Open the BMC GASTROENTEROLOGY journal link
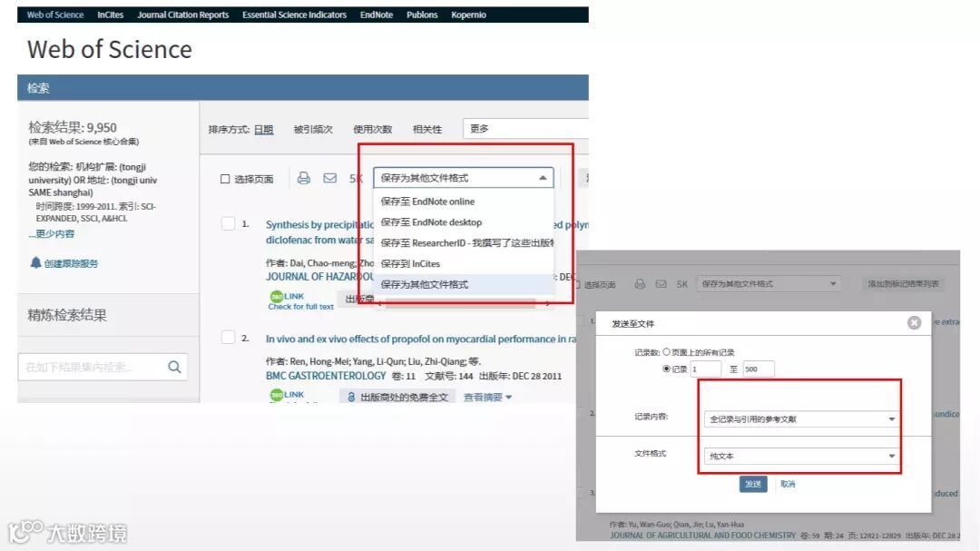 coord(326,376)
